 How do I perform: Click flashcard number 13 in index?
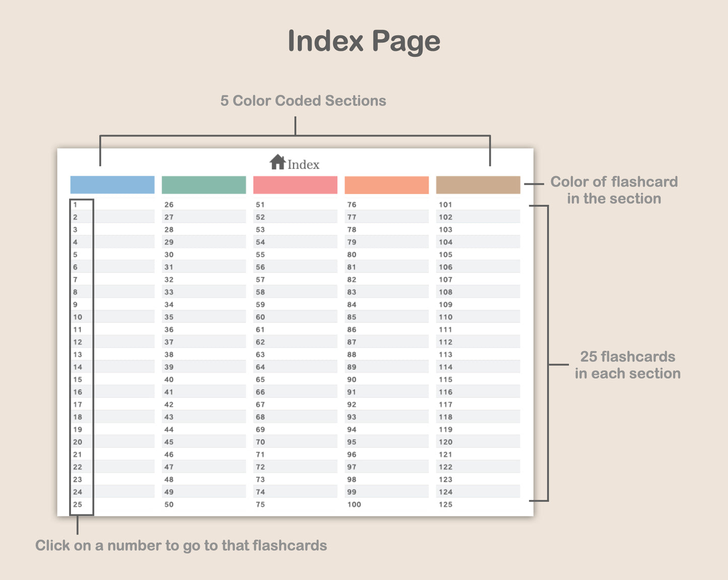click(78, 354)
